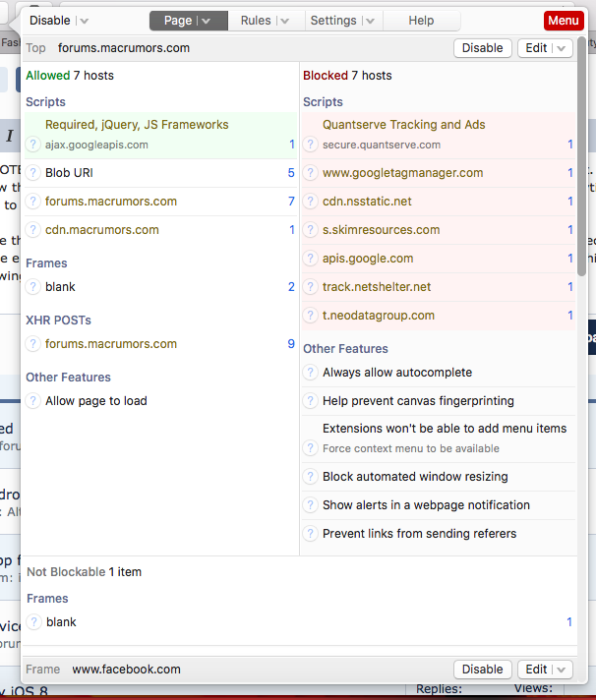Open the Settings dropdown arrow

370,21
